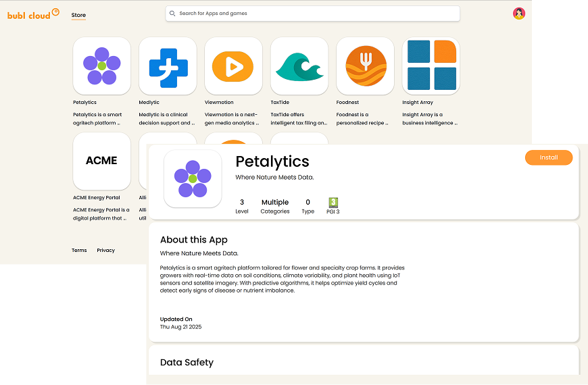Image resolution: width=588 pixels, height=385 pixels.
Task: Select the Viewmotion play icon
Action: [233, 66]
